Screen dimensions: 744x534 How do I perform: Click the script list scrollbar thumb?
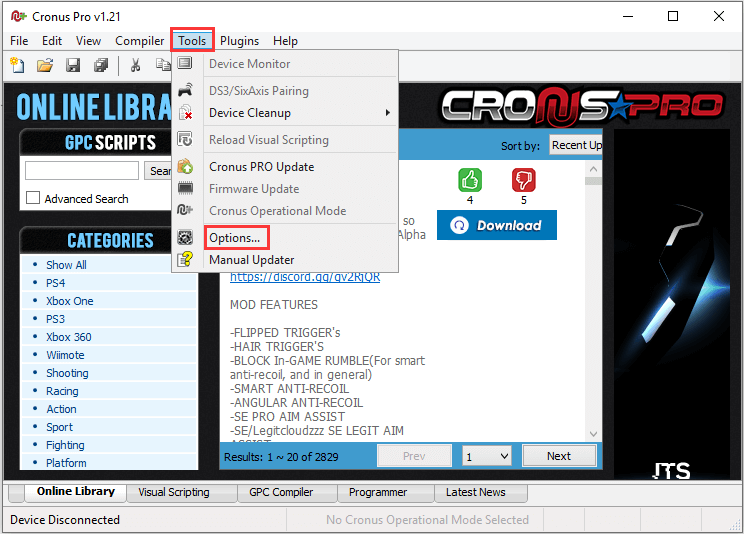593,181
